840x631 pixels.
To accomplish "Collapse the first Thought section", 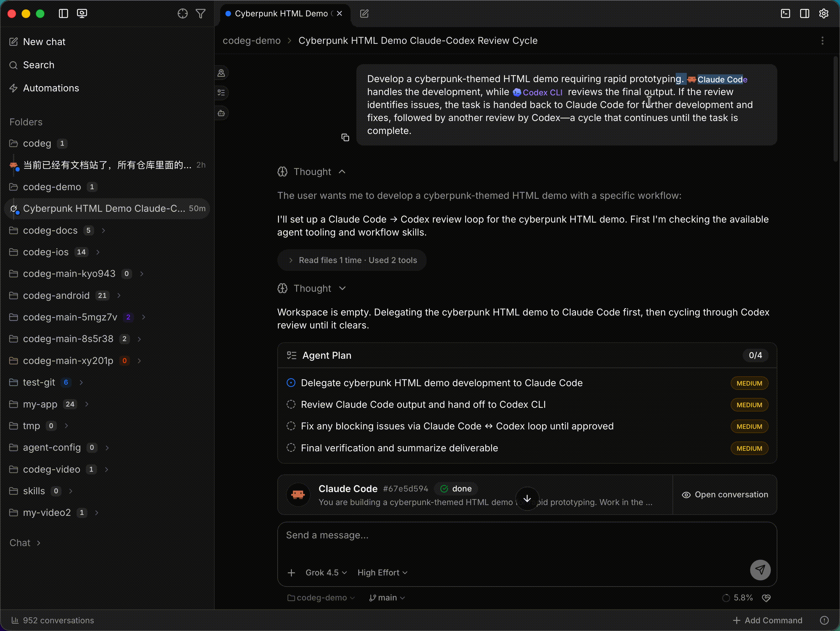I will pyautogui.click(x=312, y=172).
